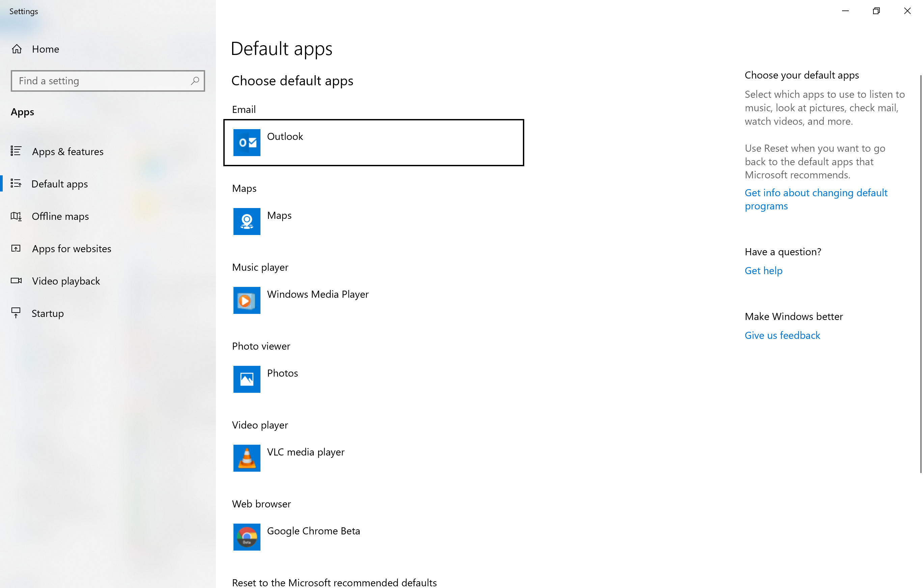
Task: Click the VLC media player cone icon
Action: (x=247, y=458)
